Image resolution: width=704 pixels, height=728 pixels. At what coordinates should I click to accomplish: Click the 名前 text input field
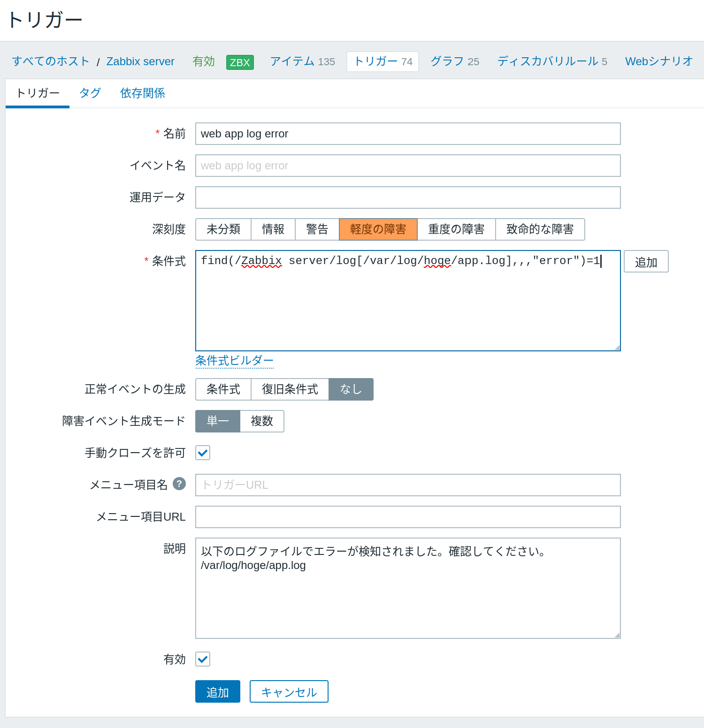point(407,134)
